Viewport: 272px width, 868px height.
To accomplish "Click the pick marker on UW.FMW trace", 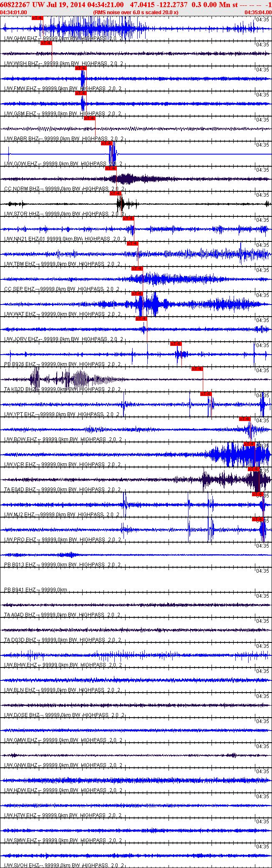I will 81,68.
